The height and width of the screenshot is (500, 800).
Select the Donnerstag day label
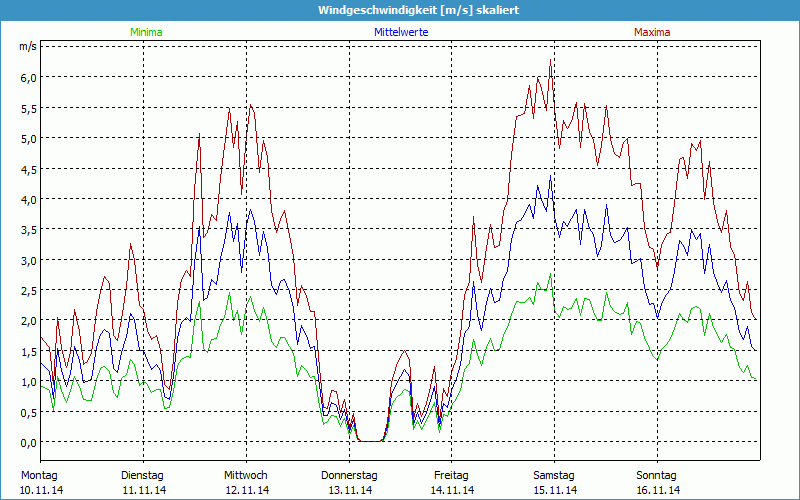(x=349, y=475)
